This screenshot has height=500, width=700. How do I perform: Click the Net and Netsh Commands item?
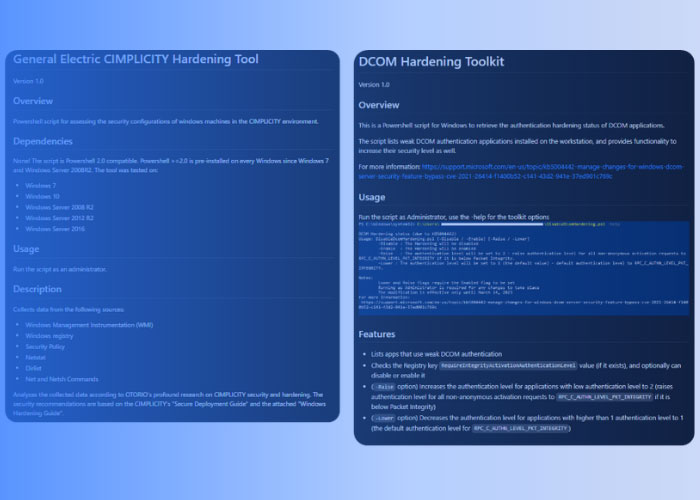pyautogui.click(x=62, y=379)
